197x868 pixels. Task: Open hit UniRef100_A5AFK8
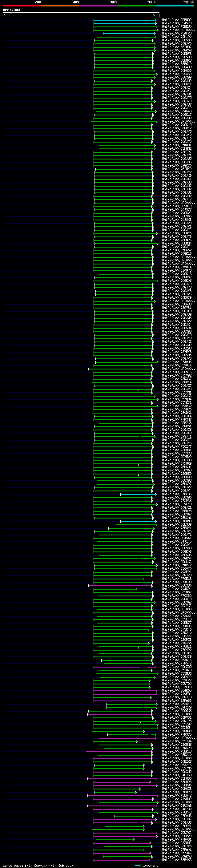click(x=177, y=33)
